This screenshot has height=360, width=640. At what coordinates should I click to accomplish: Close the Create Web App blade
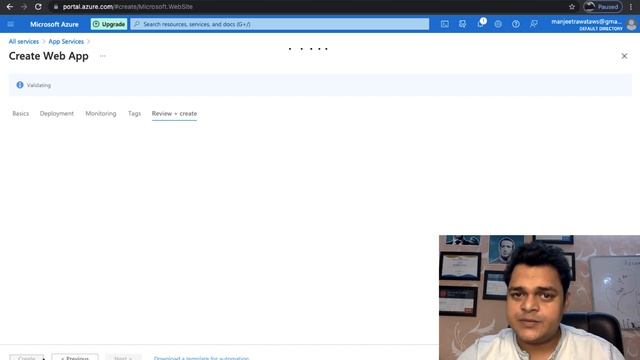click(x=624, y=56)
